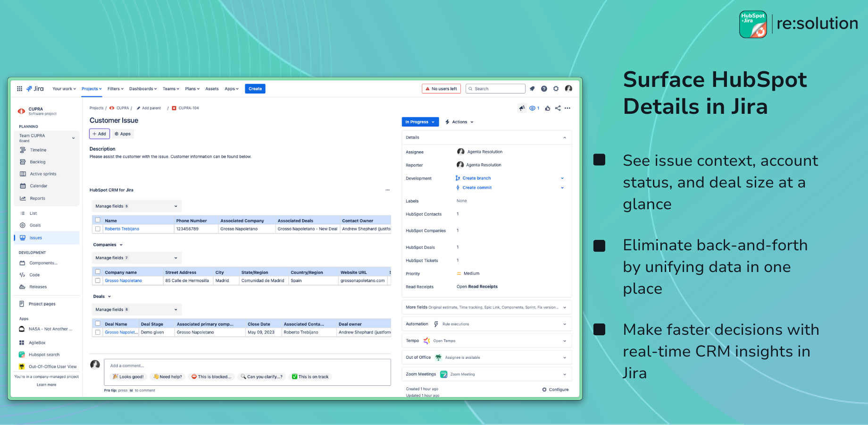The width and height of the screenshot is (868, 425).
Task: Select all deals with the header checkbox
Action: (98, 323)
